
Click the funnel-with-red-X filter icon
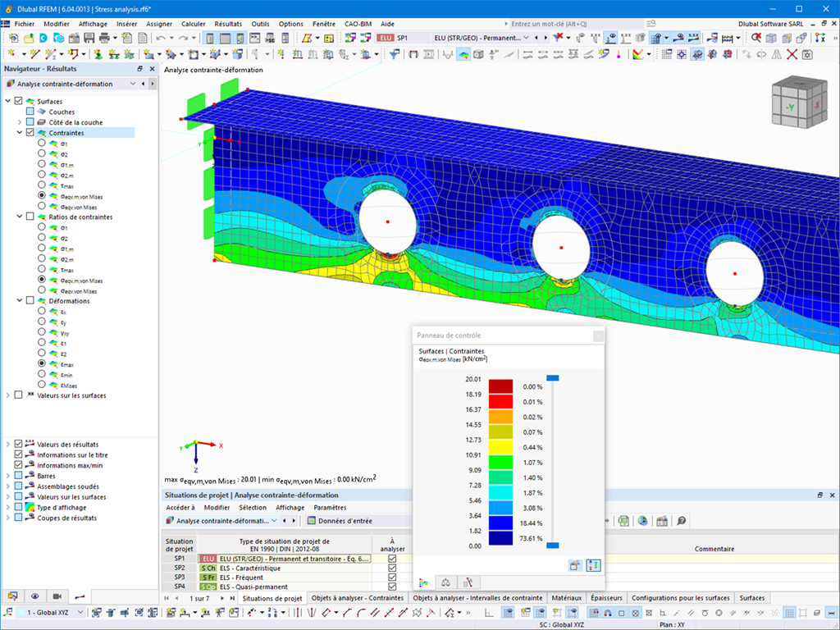pos(558,38)
